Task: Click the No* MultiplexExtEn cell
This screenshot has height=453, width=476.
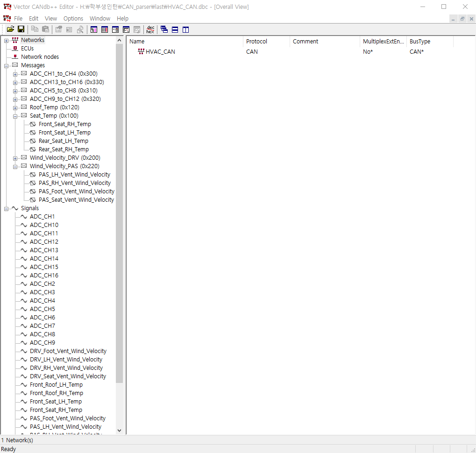Action: pos(368,51)
